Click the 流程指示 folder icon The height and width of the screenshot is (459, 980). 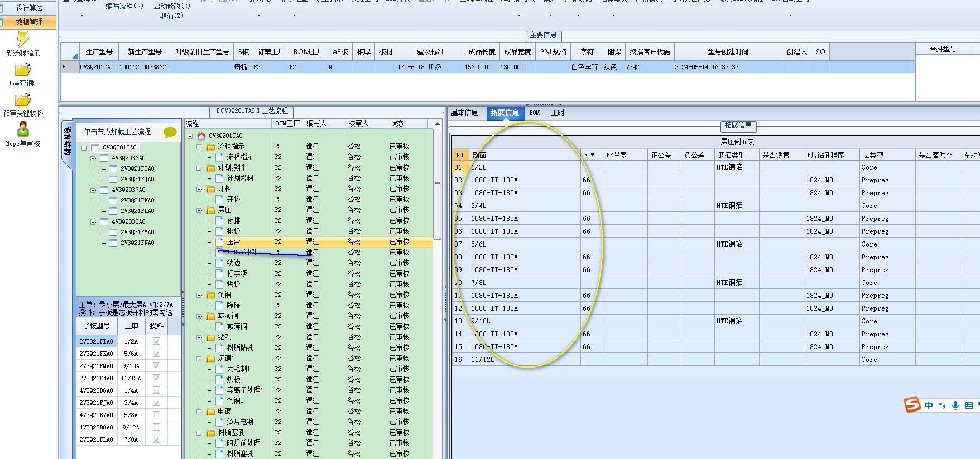click(211, 147)
